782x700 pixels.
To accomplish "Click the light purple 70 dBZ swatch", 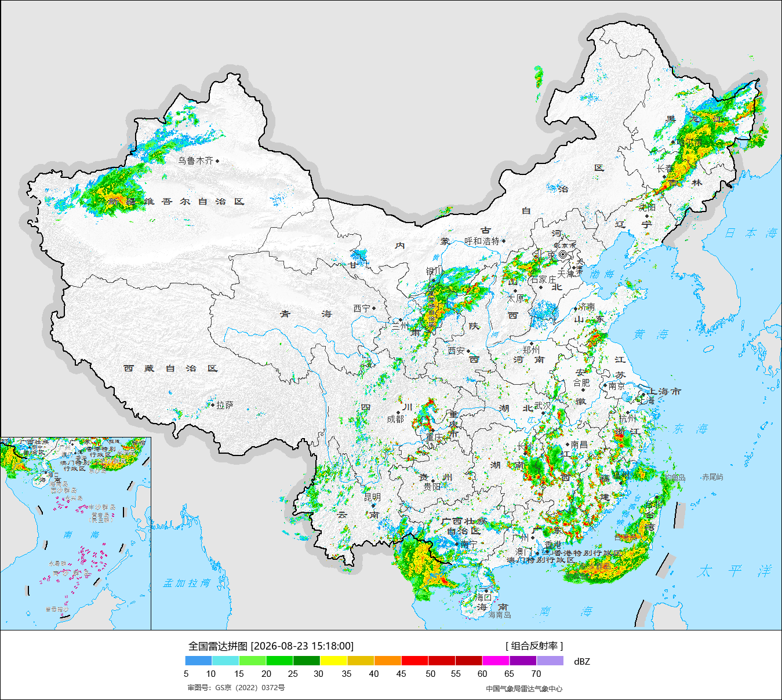I will click(550, 661).
